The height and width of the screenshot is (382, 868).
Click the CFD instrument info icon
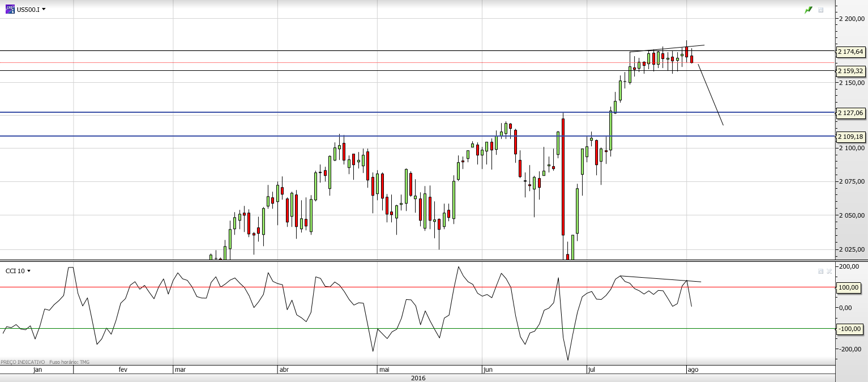click(x=10, y=9)
